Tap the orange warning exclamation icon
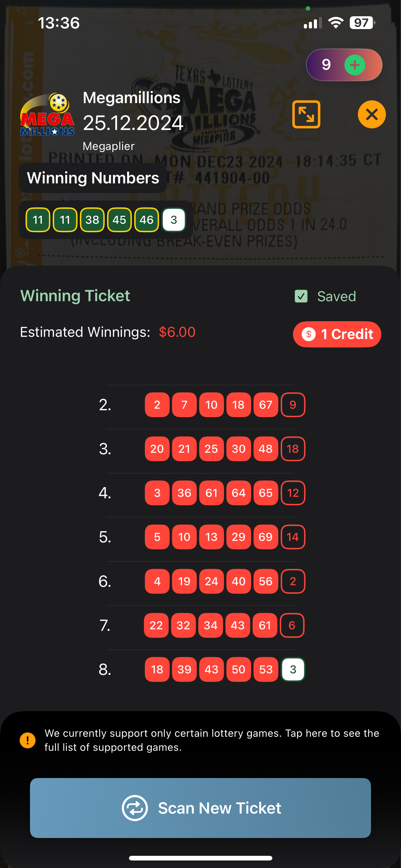Viewport: 401px width, 868px height. pos(27,740)
